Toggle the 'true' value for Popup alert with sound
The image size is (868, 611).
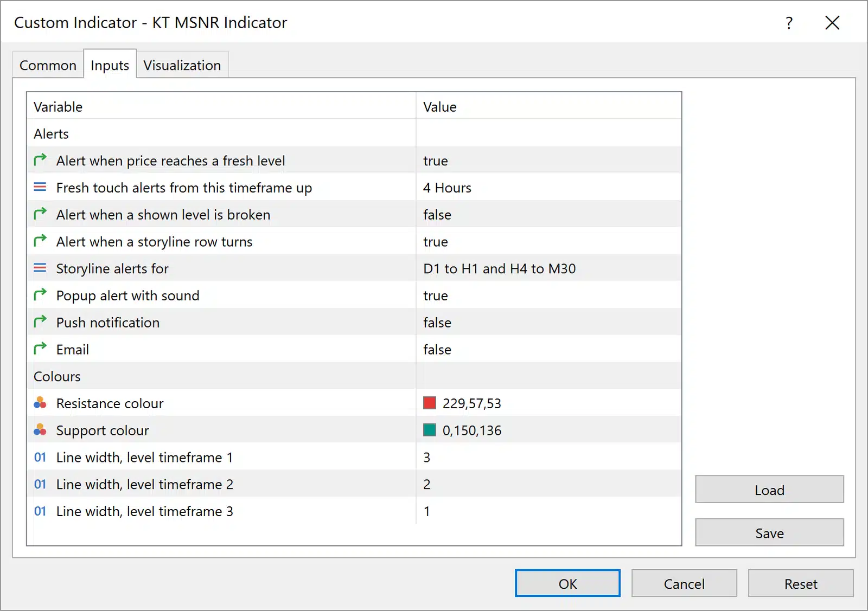(x=548, y=295)
